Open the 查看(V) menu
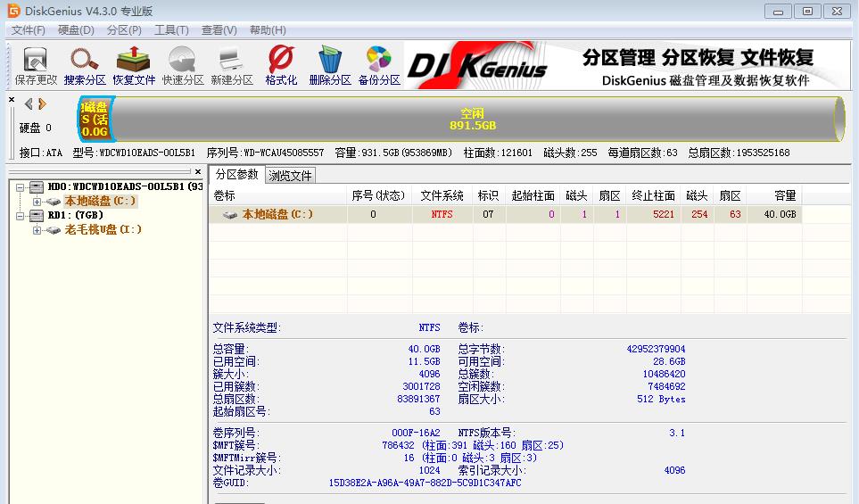 pos(219,30)
